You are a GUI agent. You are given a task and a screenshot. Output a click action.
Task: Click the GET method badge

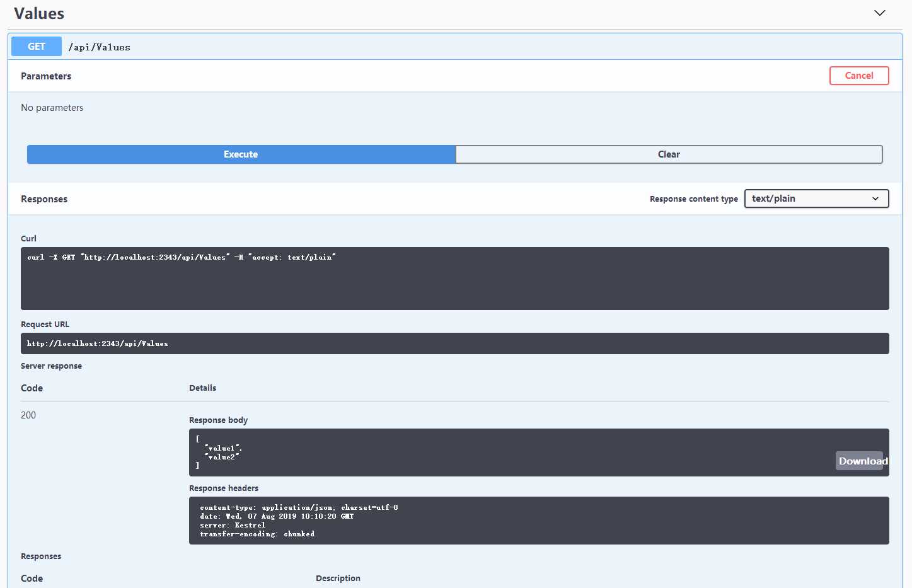[37, 47]
